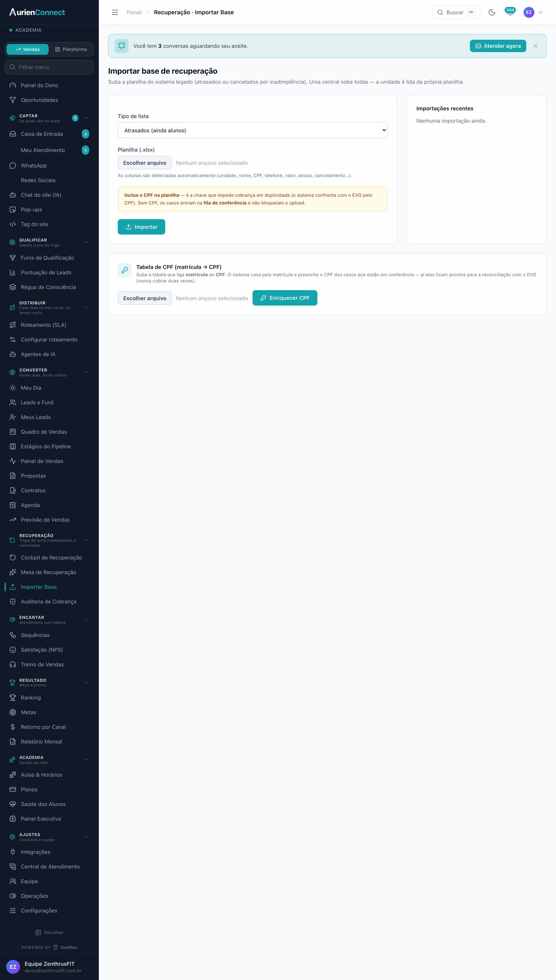Click the AurienConnect logo
556x980 pixels.
coord(37,12)
